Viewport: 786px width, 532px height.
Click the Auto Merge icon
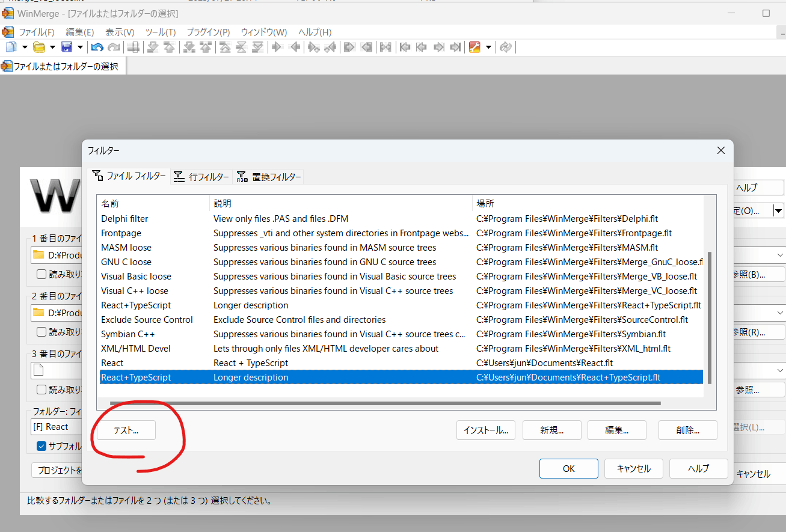[x=385, y=47]
